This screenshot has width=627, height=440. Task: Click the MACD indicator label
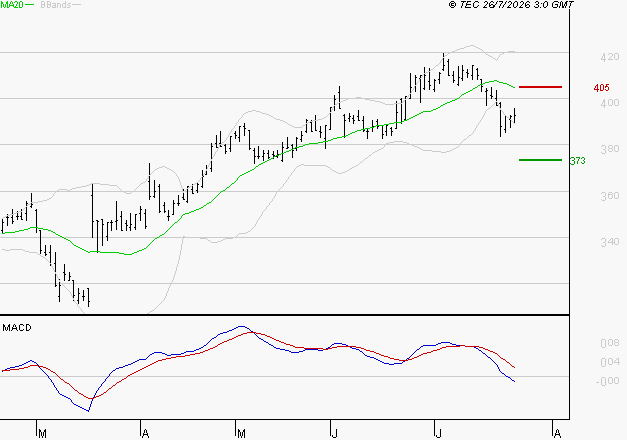click(x=17, y=328)
